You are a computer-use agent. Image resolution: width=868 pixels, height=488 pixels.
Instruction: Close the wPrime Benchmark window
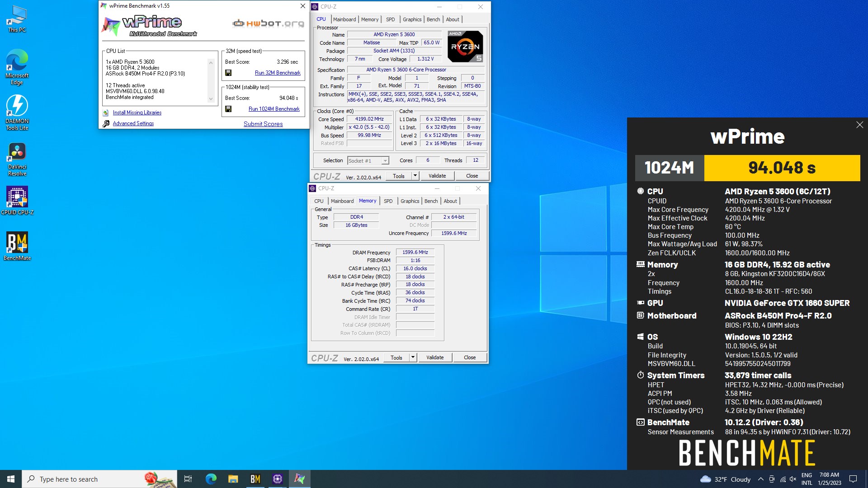click(303, 6)
